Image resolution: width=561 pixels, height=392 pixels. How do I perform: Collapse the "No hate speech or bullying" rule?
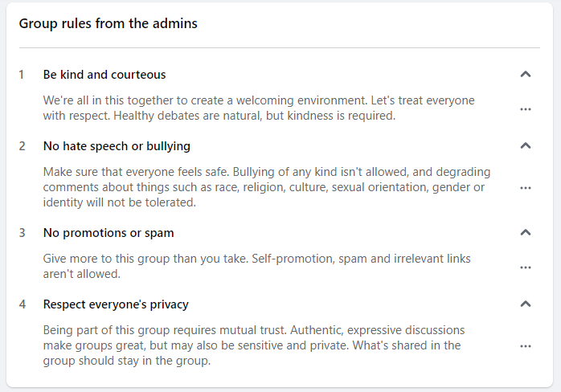click(526, 146)
